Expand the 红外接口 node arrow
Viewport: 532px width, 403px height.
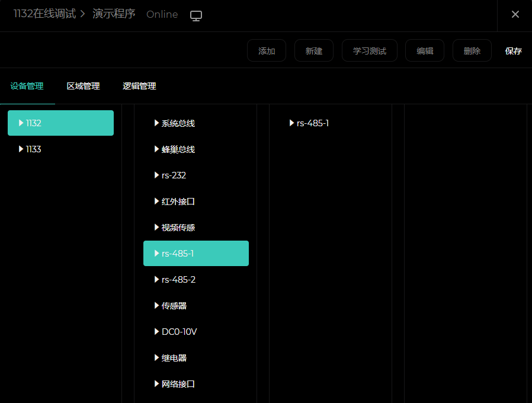[x=156, y=201]
